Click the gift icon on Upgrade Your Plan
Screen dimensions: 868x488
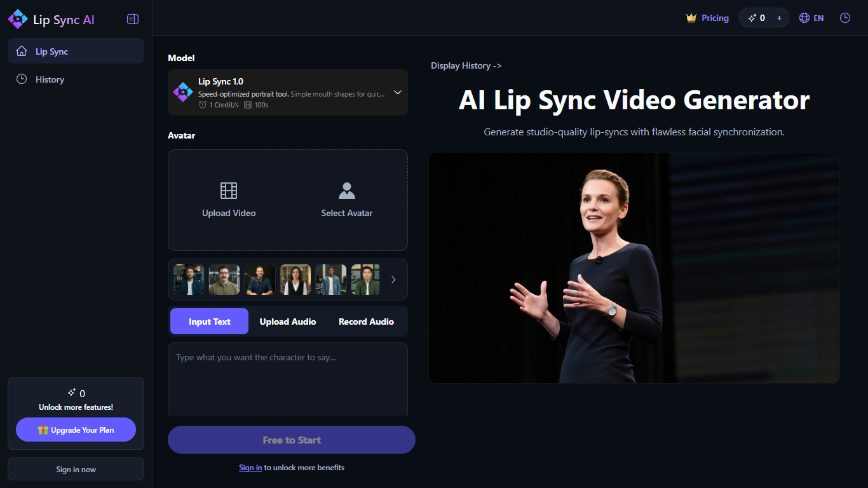pyautogui.click(x=43, y=430)
